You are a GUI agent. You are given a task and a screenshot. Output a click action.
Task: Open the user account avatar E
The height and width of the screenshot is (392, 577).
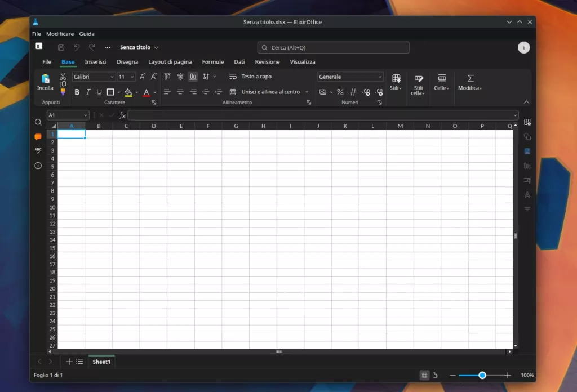click(523, 47)
